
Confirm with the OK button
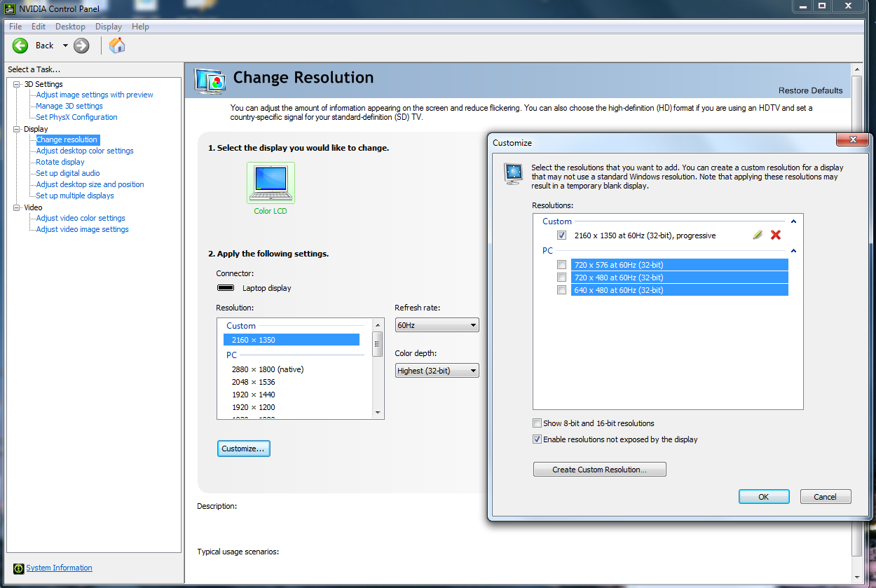pyautogui.click(x=764, y=497)
